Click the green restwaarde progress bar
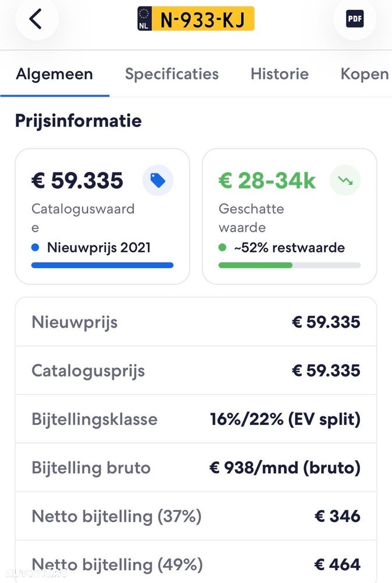This screenshot has height=583, width=392. [x=289, y=265]
